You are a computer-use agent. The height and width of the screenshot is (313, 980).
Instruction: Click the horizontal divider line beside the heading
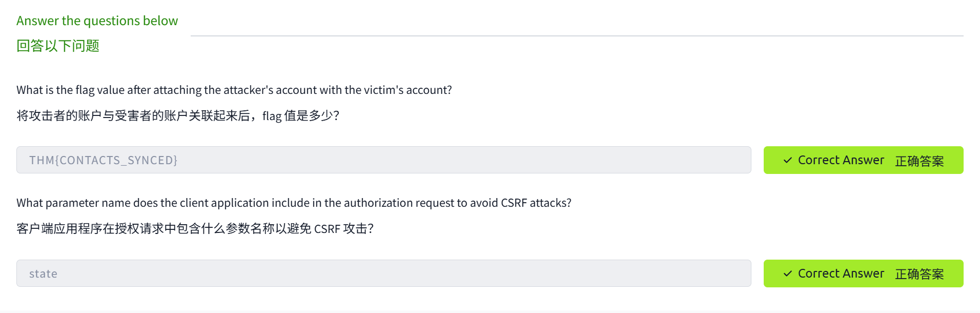coord(577,36)
